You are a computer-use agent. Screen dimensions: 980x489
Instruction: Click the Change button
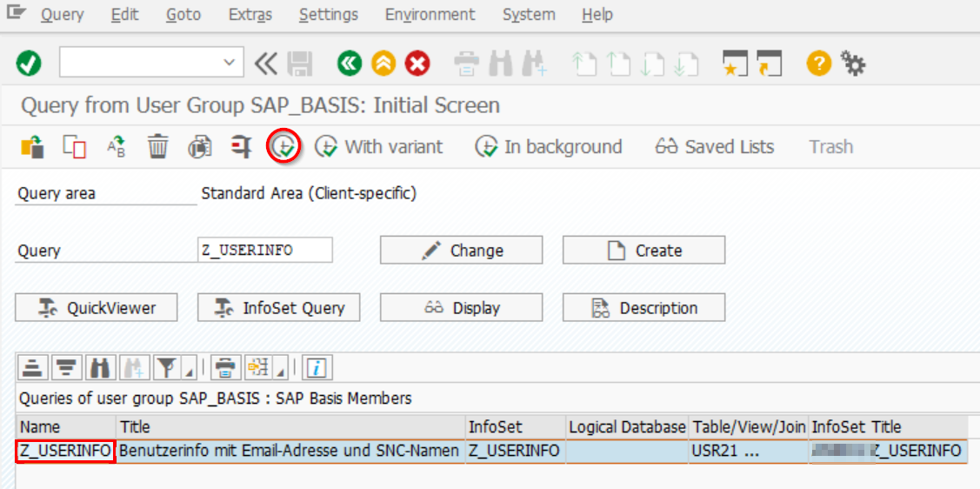point(461,251)
